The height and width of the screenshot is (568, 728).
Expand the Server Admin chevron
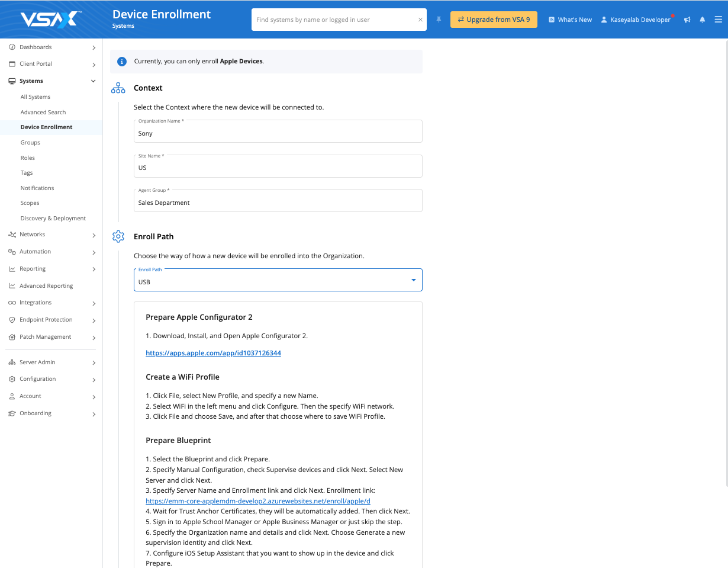click(94, 362)
